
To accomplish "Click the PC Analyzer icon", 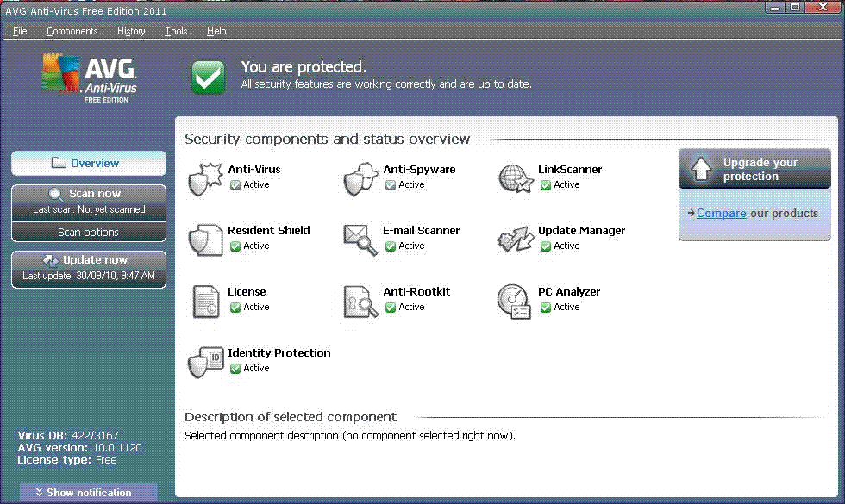I will 515,300.
